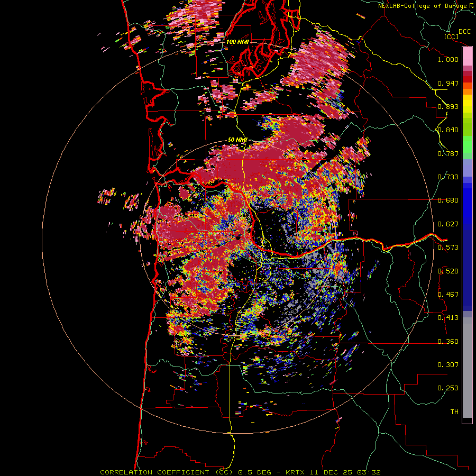Select the 0.360 legend value
Screen dimensions: 476x476
(448, 342)
